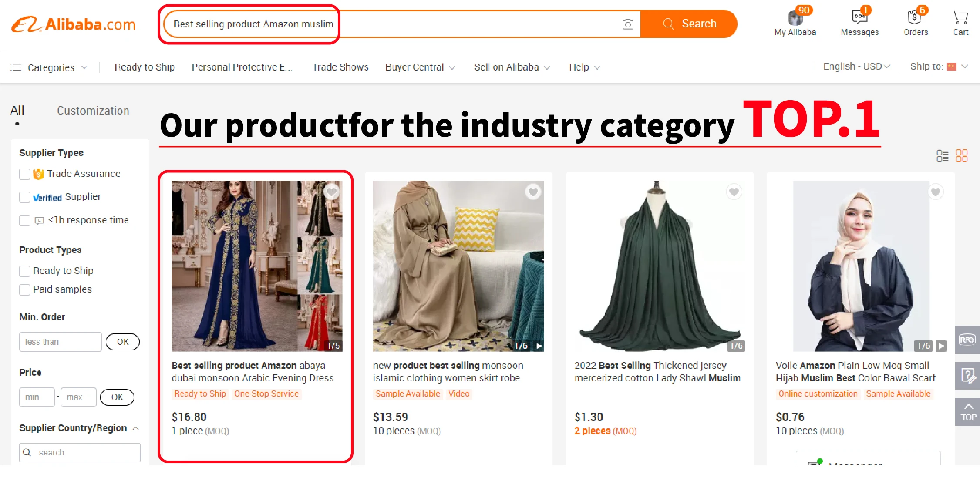Open the Messages icon

(x=859, y=17)
